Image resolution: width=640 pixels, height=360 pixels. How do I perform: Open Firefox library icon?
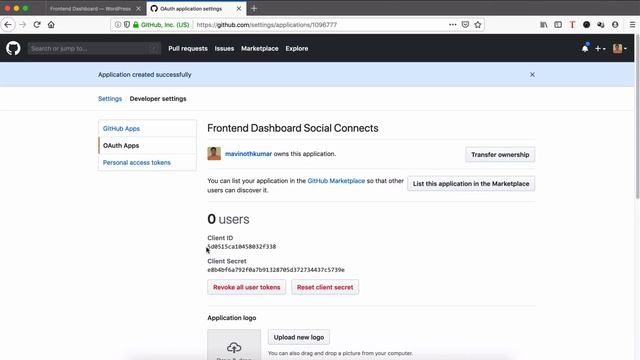(544, 24)
